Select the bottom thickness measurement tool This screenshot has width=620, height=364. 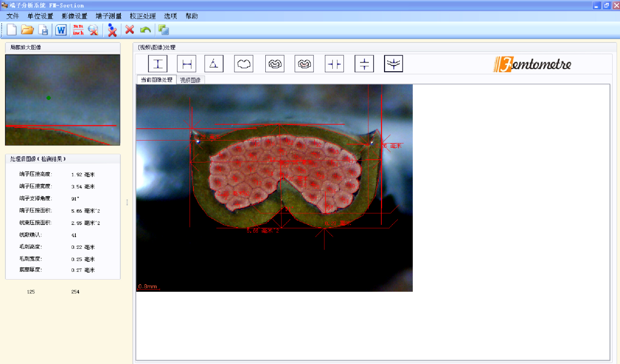(x=394, y=63)
